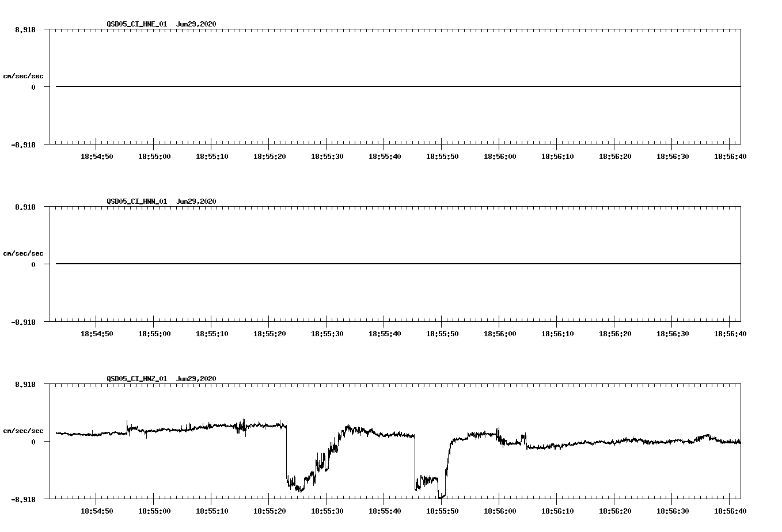The width and height of the screenshot is (782, 532).
Task: Click the flat HNE waveform trace line
Action: (x=398, y=86)
